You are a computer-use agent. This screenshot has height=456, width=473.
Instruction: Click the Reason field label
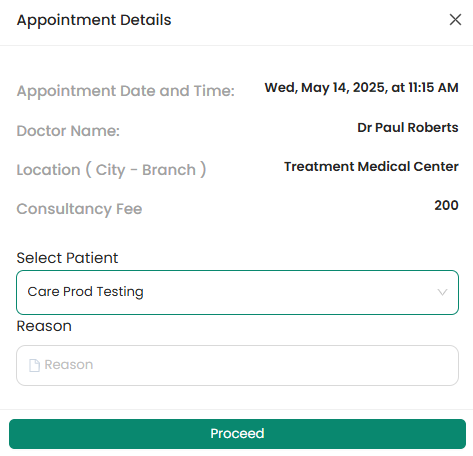coord(44,326)
